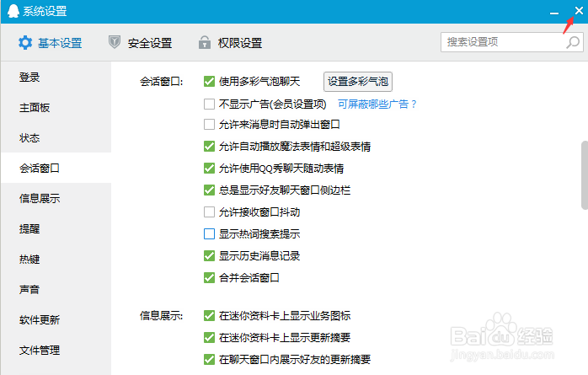Click the shield icon of 安全设置
Viewport: 588px width, 375px height.
coord(115,42)
